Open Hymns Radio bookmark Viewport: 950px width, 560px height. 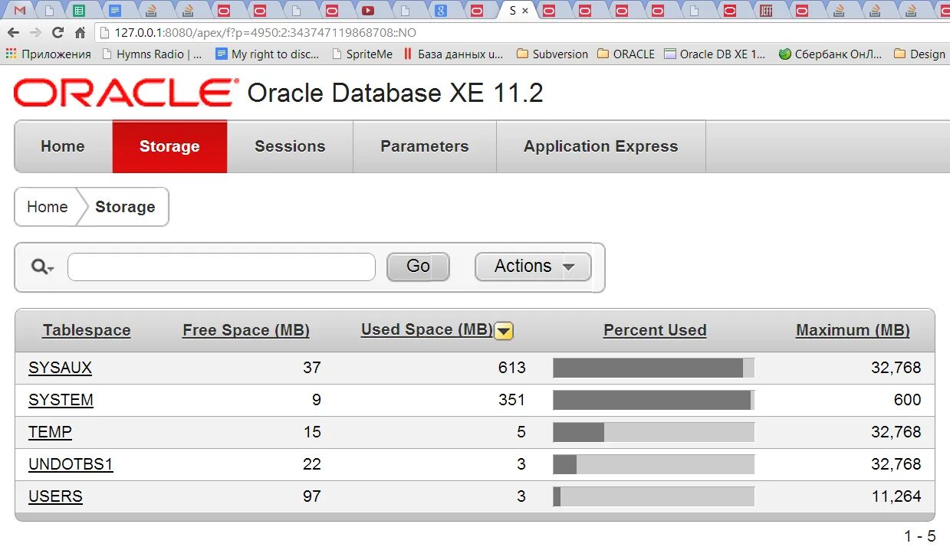153,54
